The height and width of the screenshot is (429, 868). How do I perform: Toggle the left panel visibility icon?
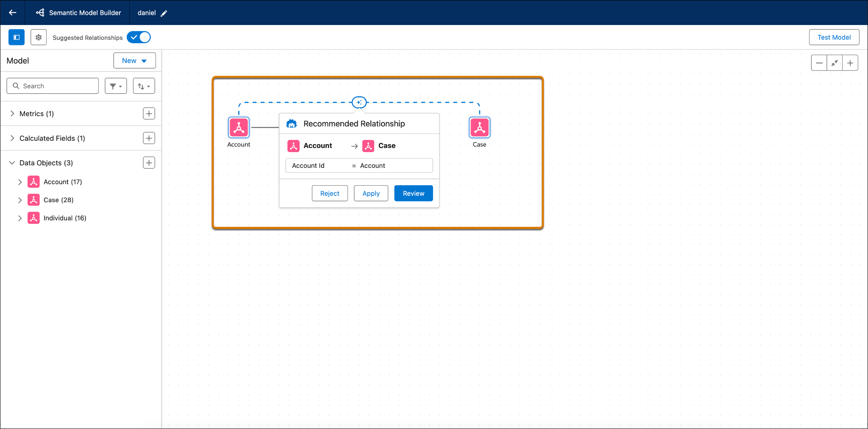(x=17, y=37)
